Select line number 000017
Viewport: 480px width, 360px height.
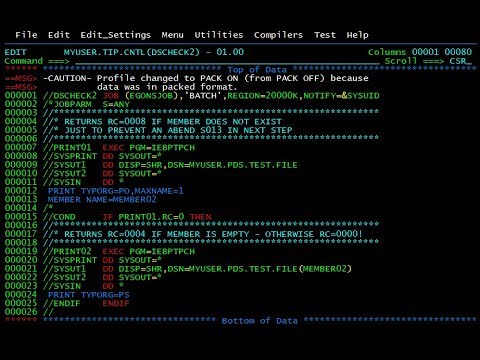tap(21, 234)
